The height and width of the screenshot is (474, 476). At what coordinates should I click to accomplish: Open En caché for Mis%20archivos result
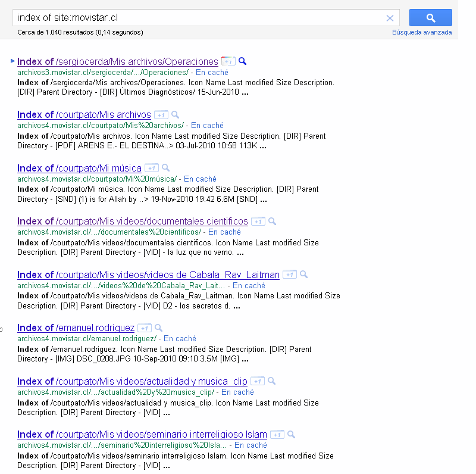(x=207, y=126)
